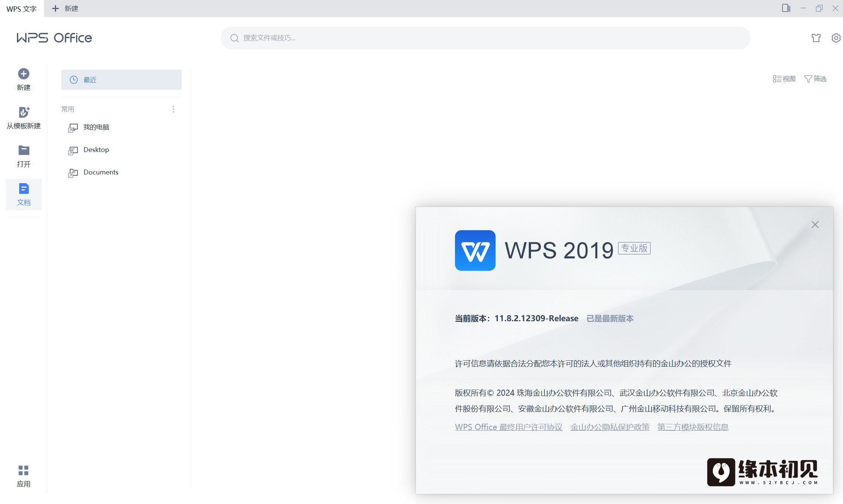Click the WPS 2019 blue logo icon
This screenshot has width=843, height=504.
(475, 250)
